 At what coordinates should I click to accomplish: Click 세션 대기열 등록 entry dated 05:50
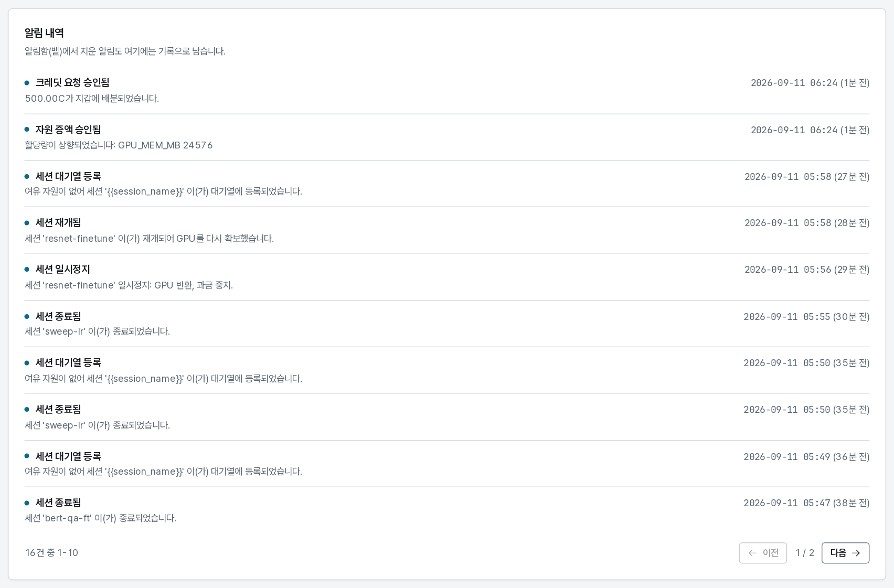(x=446, y=370)
